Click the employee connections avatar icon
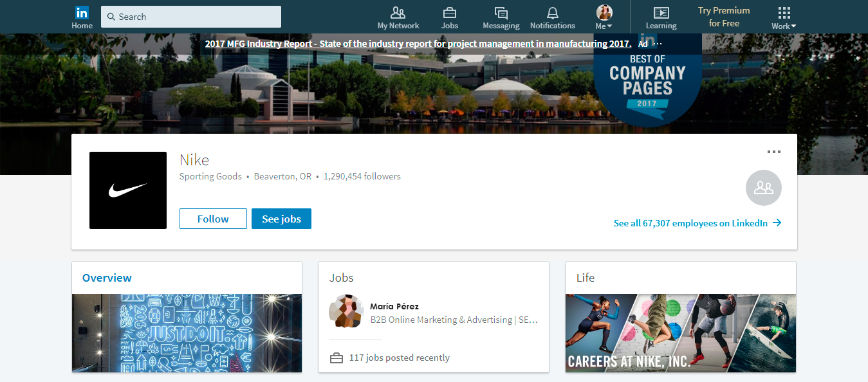 (x=763, y=187)
